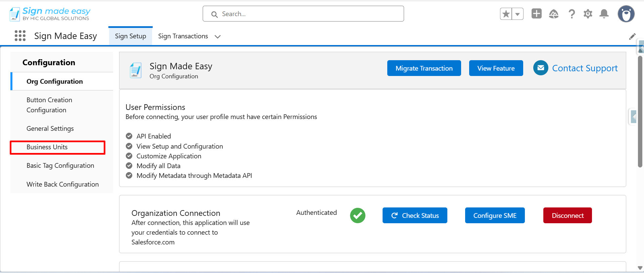Click the Authenticated status text
Viewport: 644px width, 273px height.
(x=316, y=212)
